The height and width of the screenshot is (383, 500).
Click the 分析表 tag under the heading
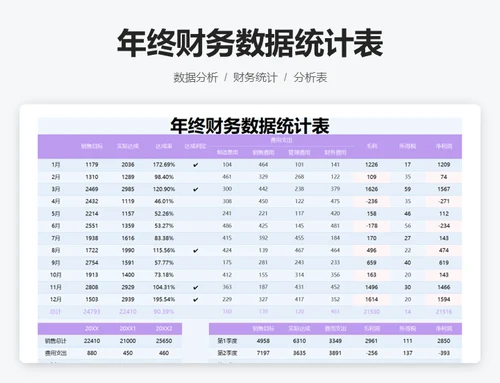point(310,77)
